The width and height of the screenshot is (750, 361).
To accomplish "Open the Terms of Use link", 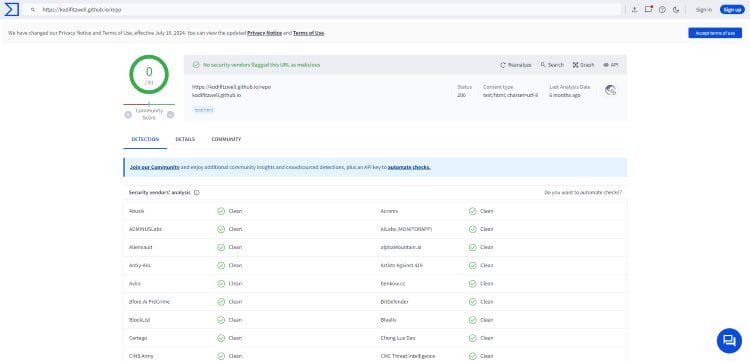I will point(309,33).
